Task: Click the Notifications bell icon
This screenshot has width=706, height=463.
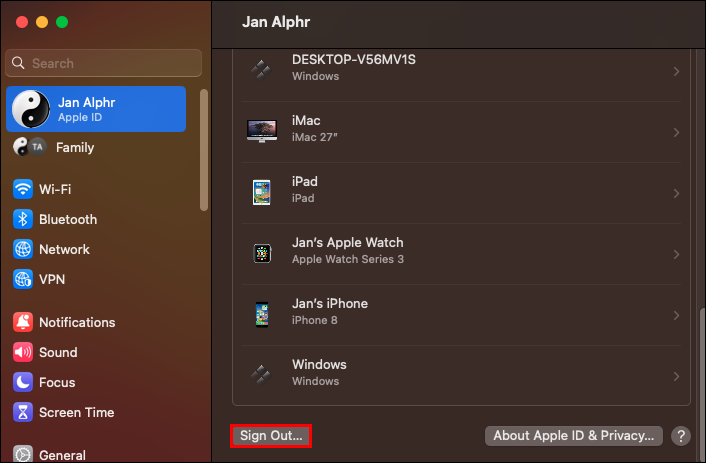Action: point(23,322)
